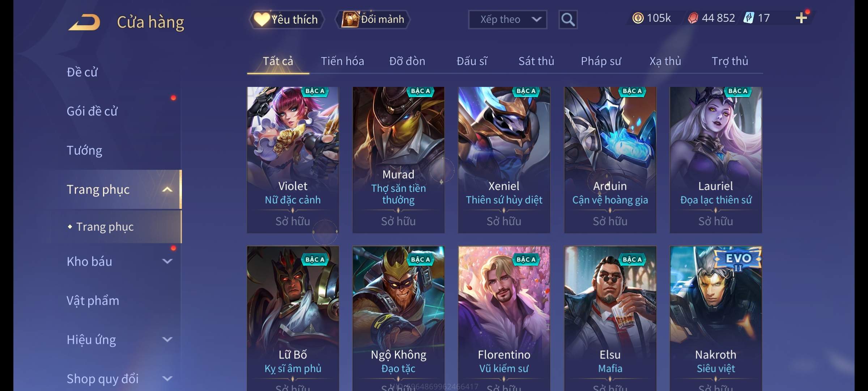Select the Pháp sư tab
The height and width of the screenshot is (391, 868).
(x=601, y=61)
